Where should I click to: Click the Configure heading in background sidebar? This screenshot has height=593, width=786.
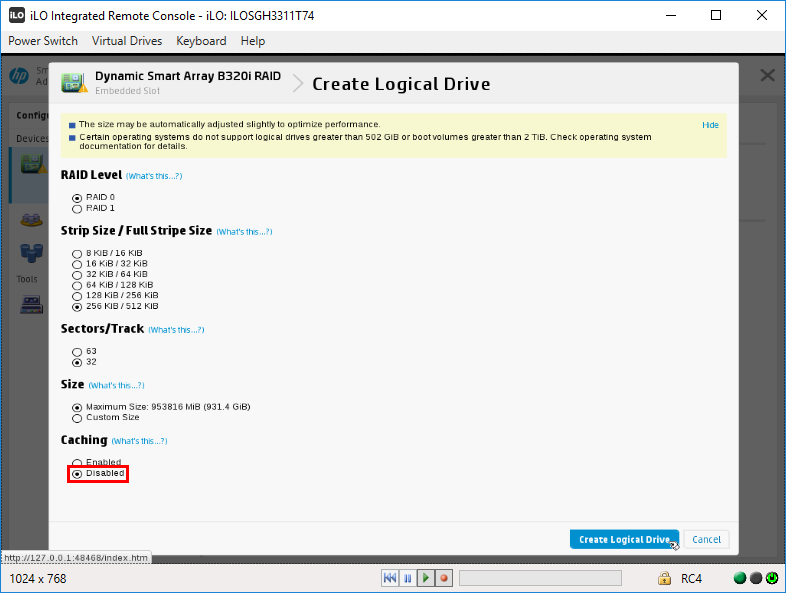(x=32, y=115)
